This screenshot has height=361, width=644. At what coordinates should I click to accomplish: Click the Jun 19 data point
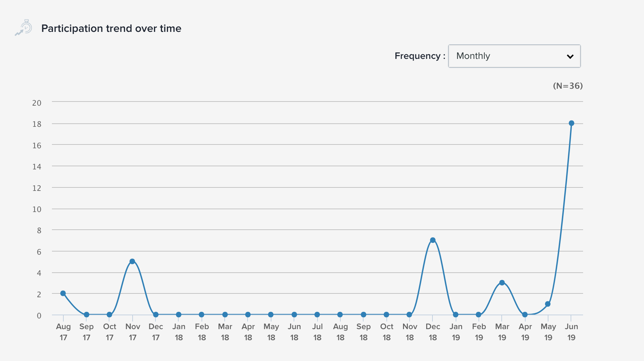click(x=571, y=123)
